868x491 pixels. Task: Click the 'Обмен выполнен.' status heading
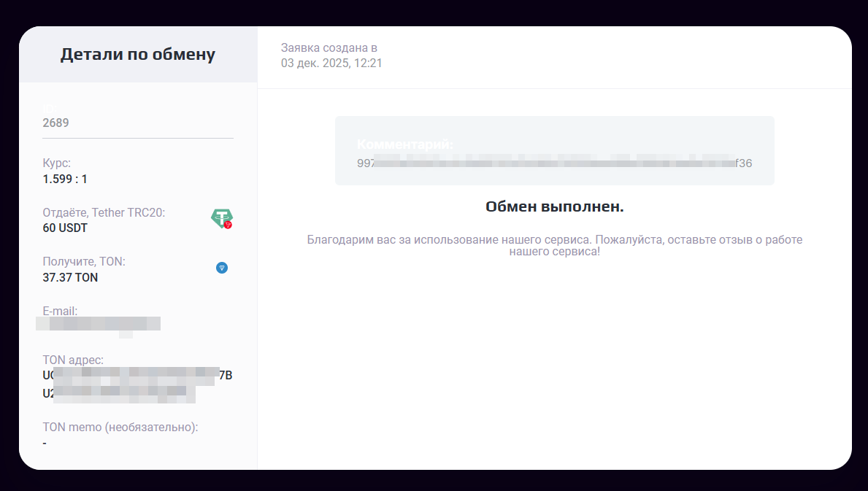tap(555, 206)
